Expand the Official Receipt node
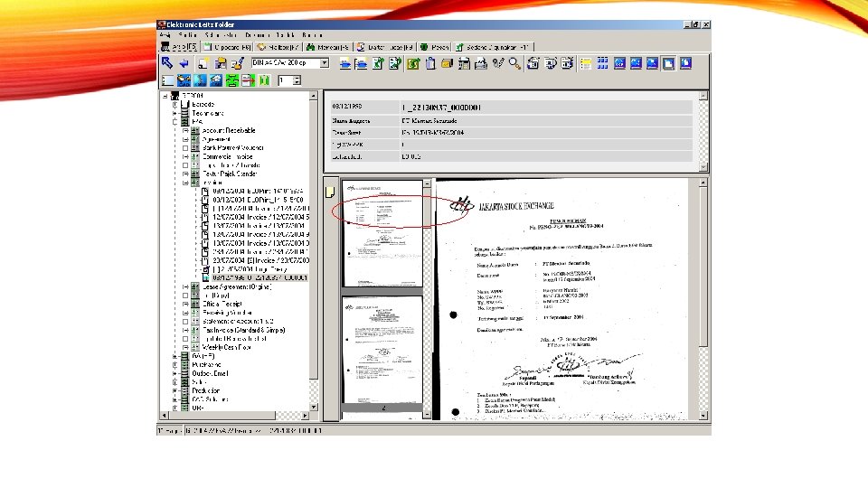Image resolution: width=868 pixels, height=488 pixels. tap(185, 304)
